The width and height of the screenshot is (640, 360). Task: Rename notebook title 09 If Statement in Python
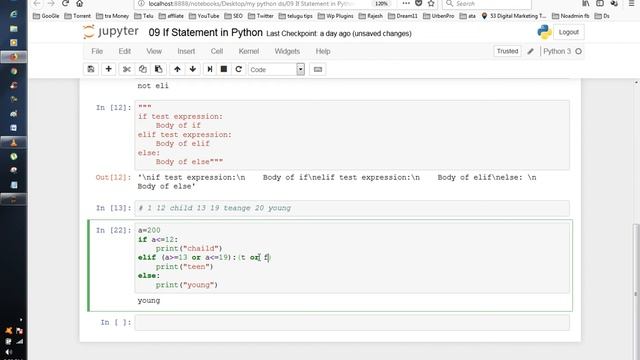point(205,33)
